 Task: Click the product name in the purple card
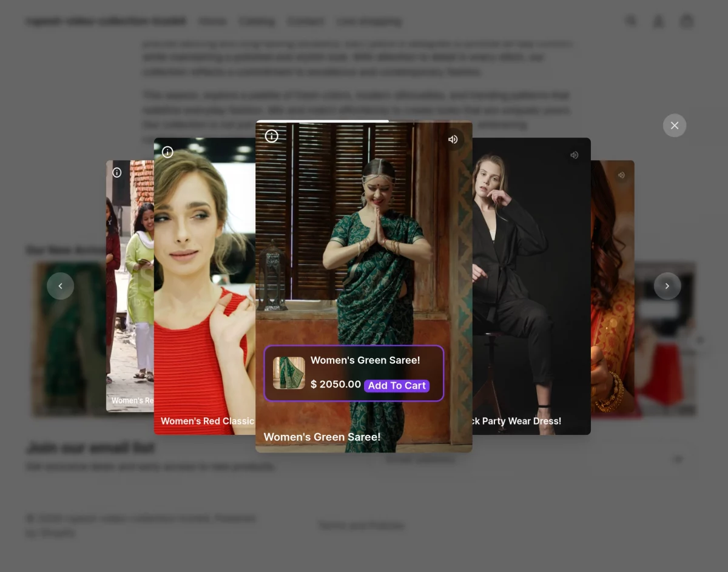pyautogui.click(x=365, y=360)
